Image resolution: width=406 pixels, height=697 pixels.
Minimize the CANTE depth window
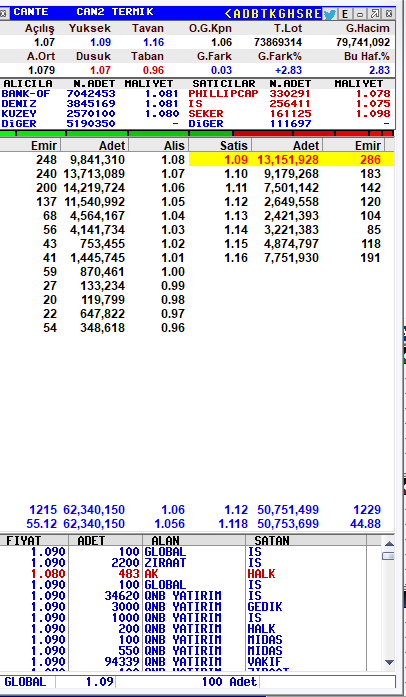click(360, 14)
